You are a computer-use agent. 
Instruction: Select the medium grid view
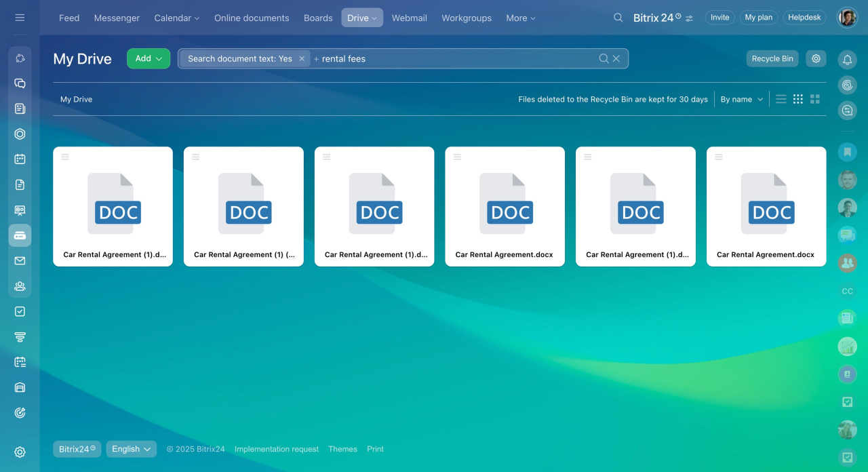click(x=798, y=99)
